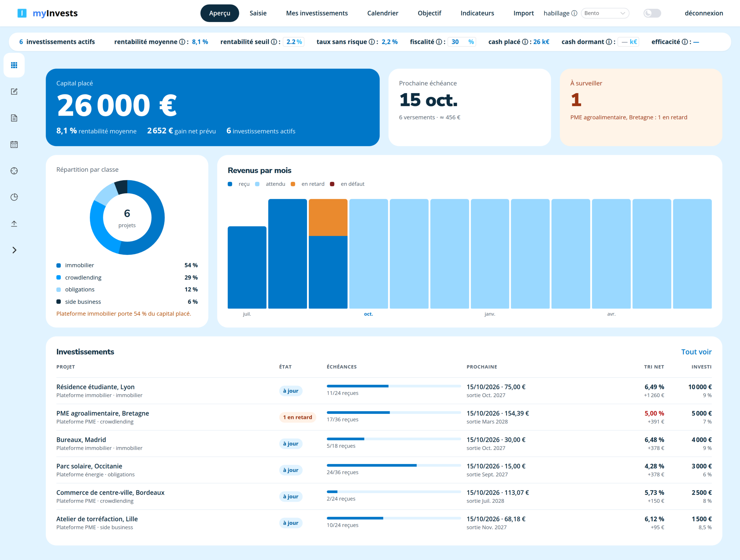
Task: Go to the Saisie tab
Action: click(x=258, y=13)
